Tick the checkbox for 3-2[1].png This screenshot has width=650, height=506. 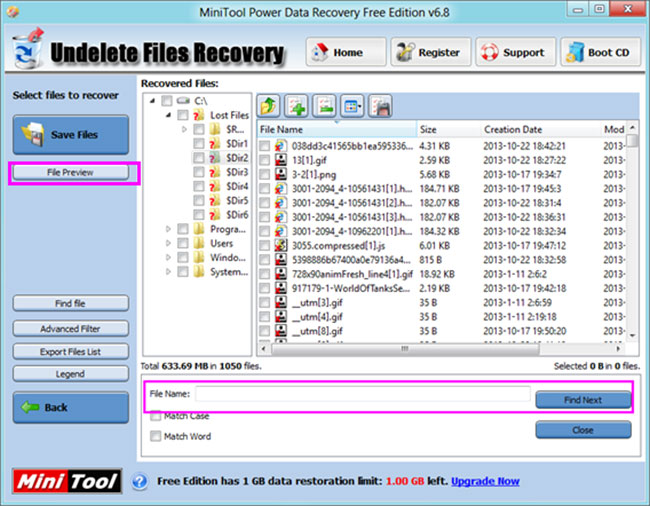pyautogui.click(x=264, y=174)
